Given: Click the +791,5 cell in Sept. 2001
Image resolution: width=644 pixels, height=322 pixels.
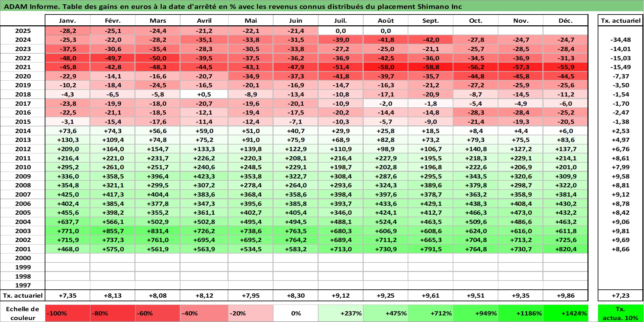Looking at the screenshot, I should pyautogui.click(x=431, y=249).
